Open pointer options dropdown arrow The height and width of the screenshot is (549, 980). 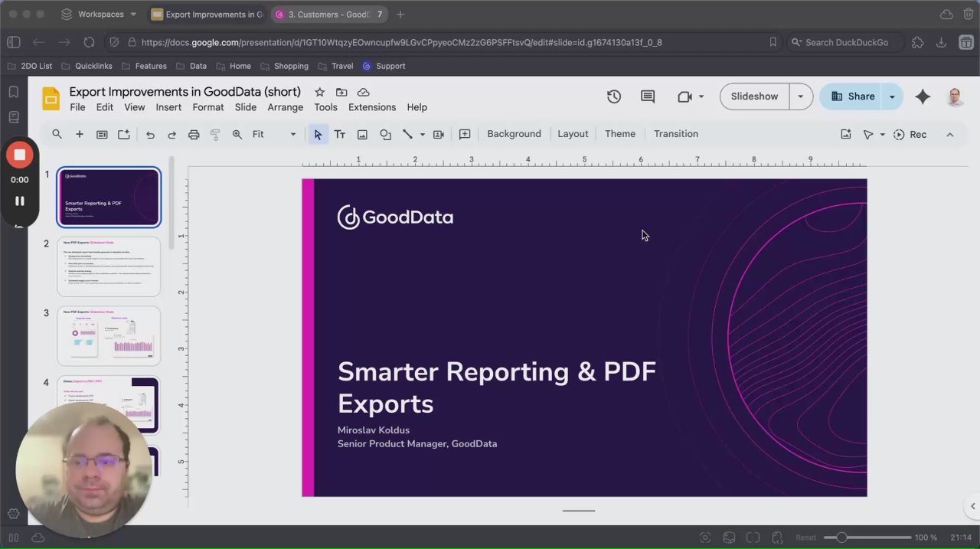(x=882, y=135)
